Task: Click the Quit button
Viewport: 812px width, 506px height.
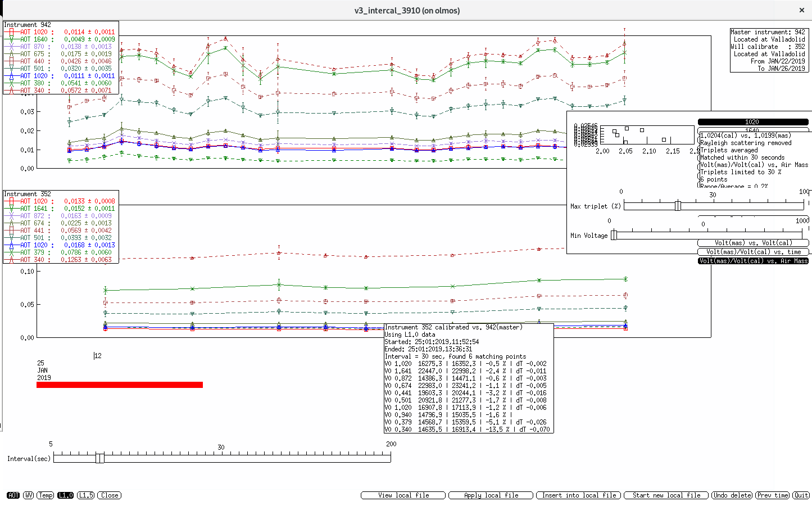Action: (801, 495)
